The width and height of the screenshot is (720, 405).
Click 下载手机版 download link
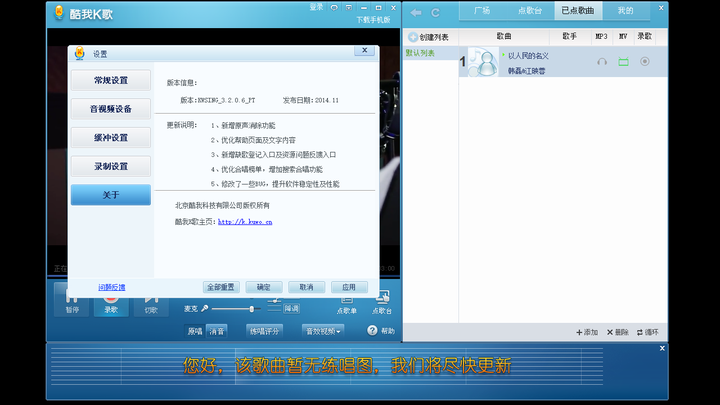(x=373, y=20)
